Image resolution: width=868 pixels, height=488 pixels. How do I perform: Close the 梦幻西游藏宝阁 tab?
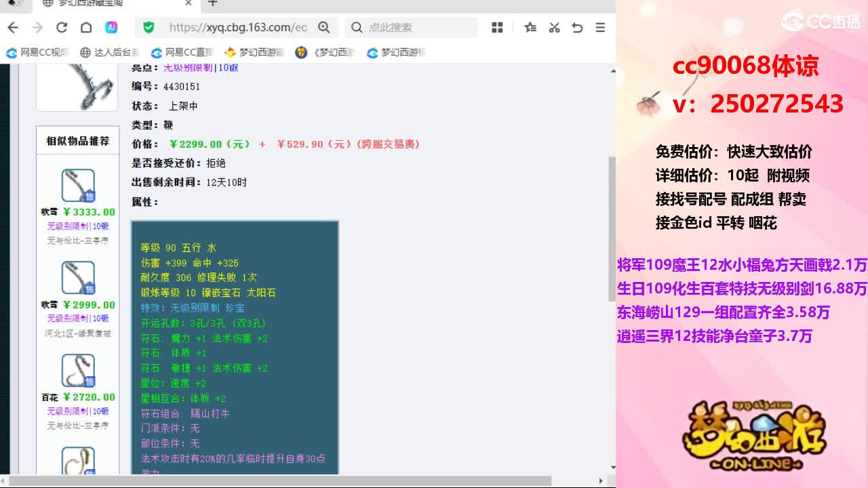[189, 3]
